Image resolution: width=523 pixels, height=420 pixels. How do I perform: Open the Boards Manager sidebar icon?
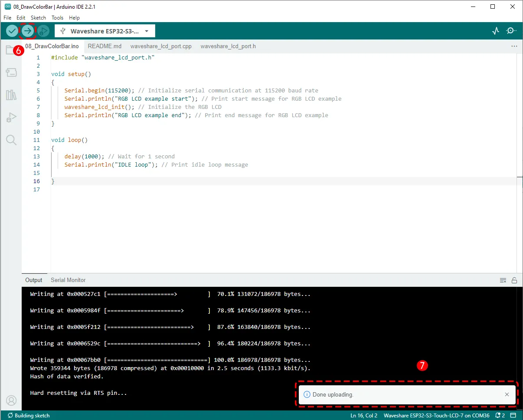point(11,72)
